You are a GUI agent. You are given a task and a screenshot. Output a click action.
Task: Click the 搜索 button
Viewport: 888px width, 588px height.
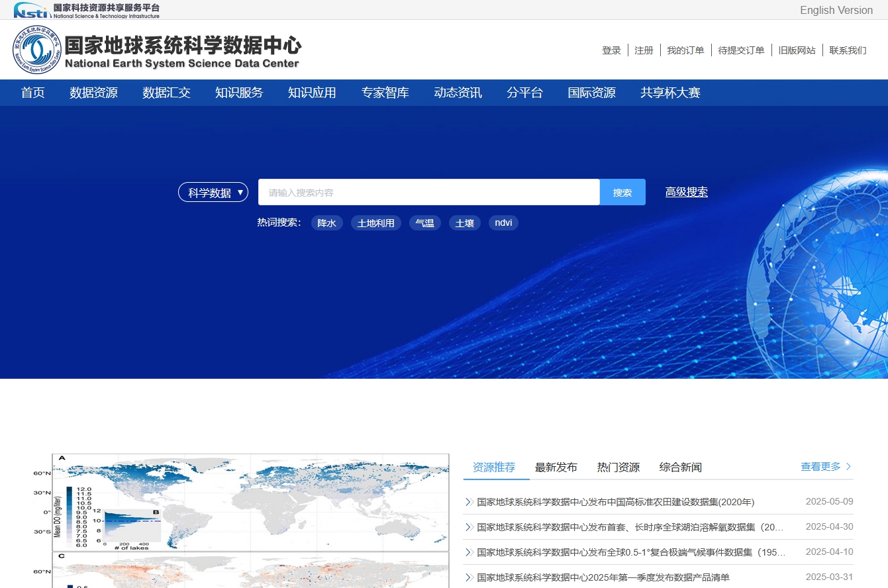(x=622, y=193)
